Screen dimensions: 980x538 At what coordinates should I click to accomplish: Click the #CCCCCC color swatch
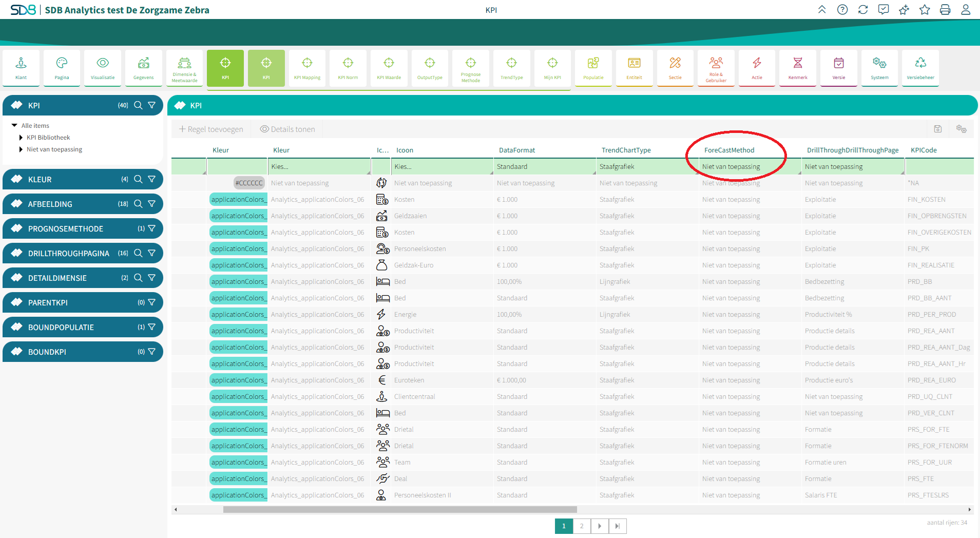pos(249,183)
